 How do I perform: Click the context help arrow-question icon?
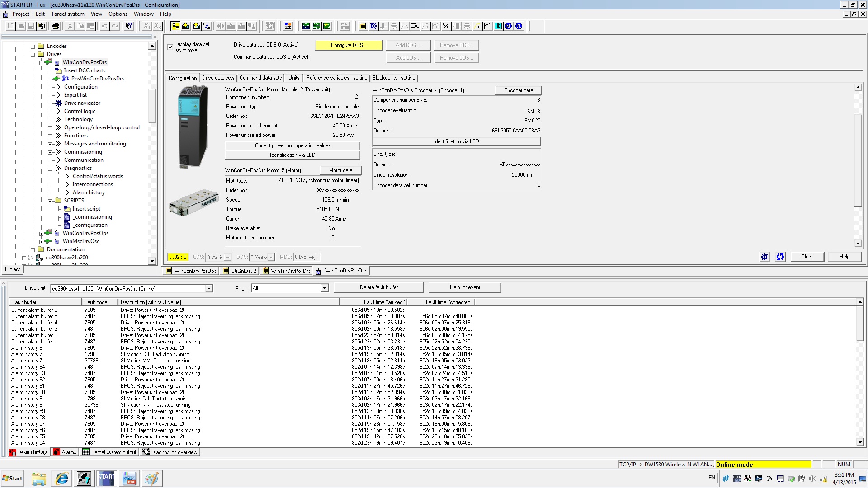(129, 26)
